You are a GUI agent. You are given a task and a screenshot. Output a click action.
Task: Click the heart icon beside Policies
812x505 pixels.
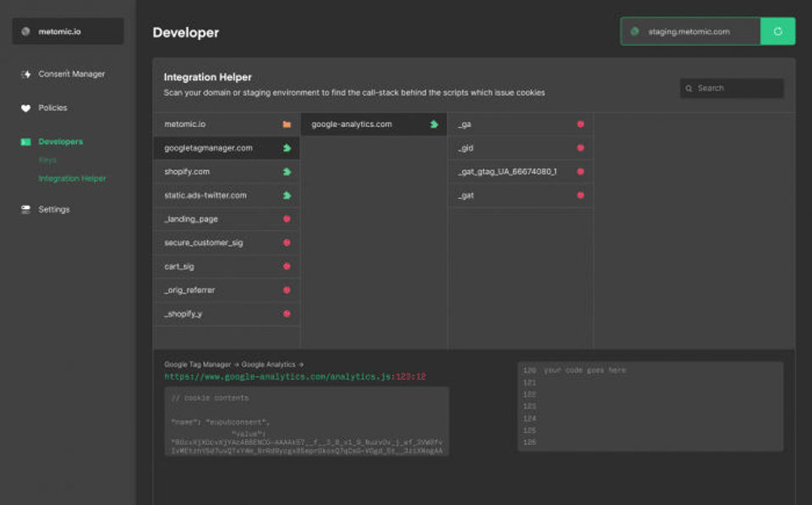coord(25,107)
